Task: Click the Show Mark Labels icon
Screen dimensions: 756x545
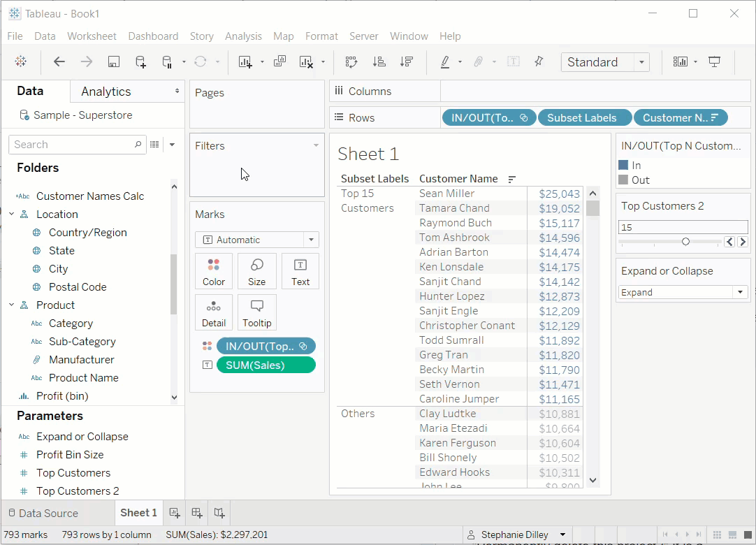Action: tap(514, 61)
